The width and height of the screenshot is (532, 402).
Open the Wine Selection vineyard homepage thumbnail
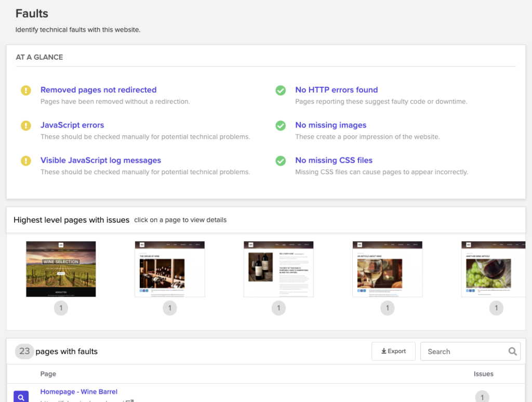tap(61, 269)
